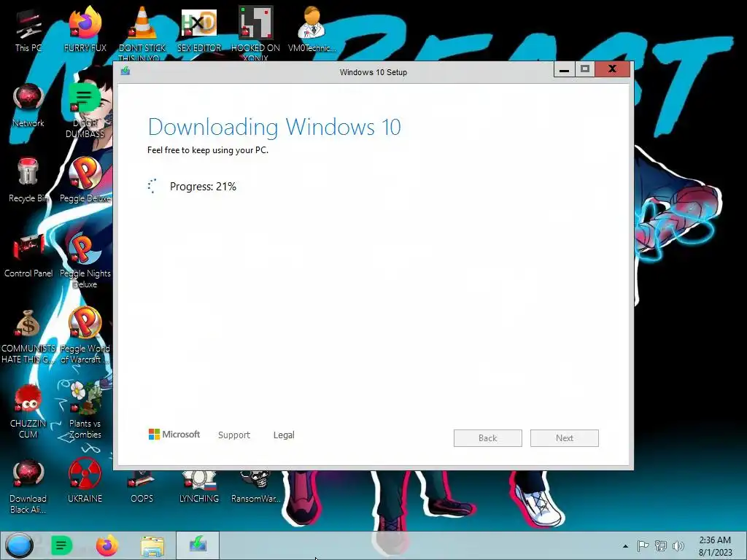Select the RansomWar skull icon
The image size is (747, 560).
(x=255, y=488)
